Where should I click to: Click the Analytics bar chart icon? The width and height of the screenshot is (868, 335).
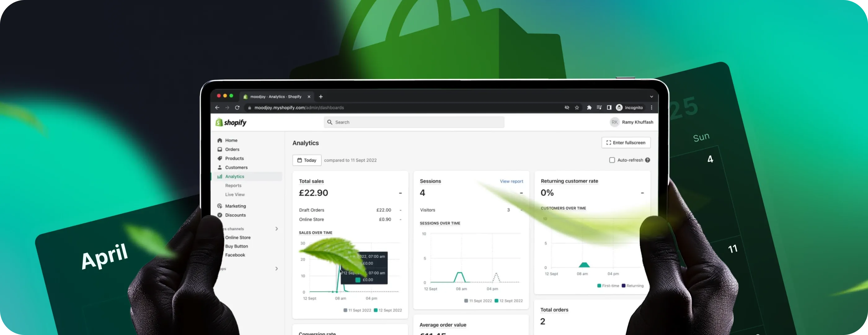(220, 176)
